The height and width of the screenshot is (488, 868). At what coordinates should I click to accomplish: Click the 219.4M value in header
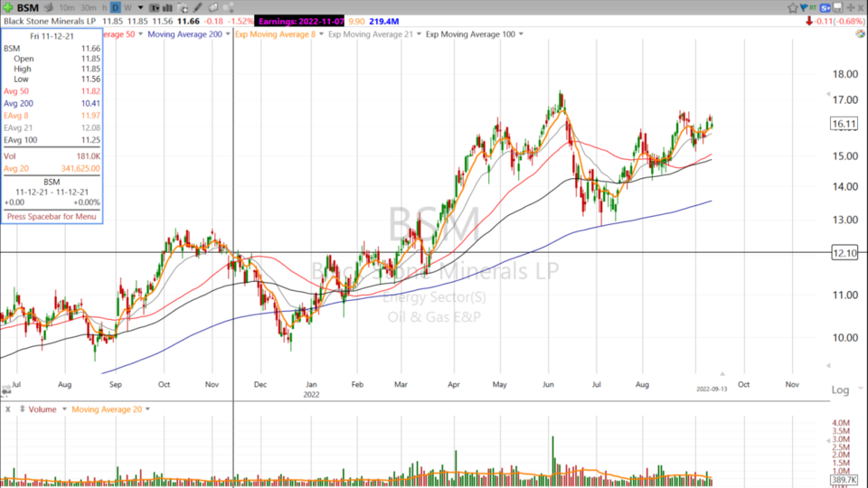[x=383, y=21]
